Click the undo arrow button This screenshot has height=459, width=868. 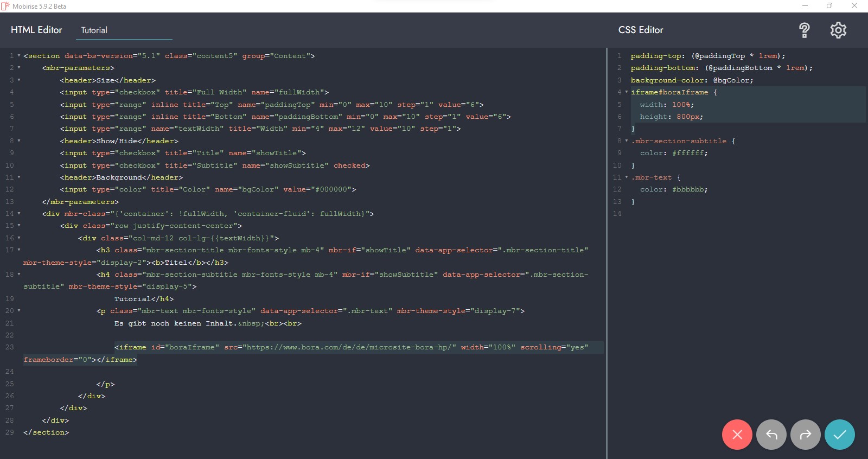coord(771,435)
